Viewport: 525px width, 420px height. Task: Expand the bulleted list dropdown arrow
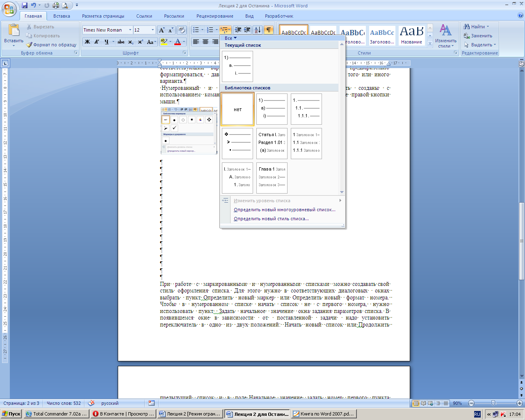pos(202,30)
